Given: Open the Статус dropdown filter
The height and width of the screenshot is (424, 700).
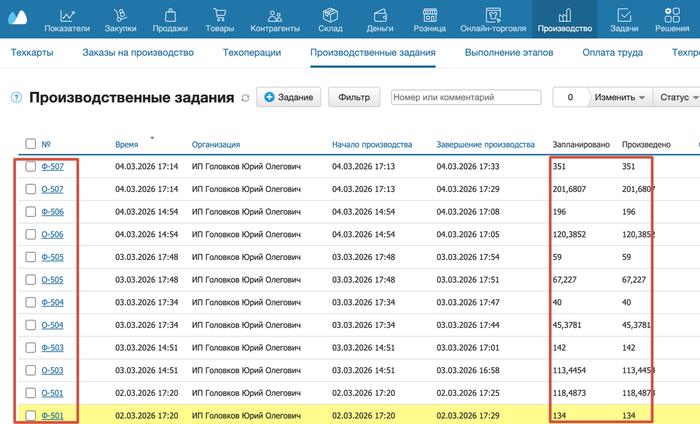Looking at the screenshot, I should pos(676,98).
